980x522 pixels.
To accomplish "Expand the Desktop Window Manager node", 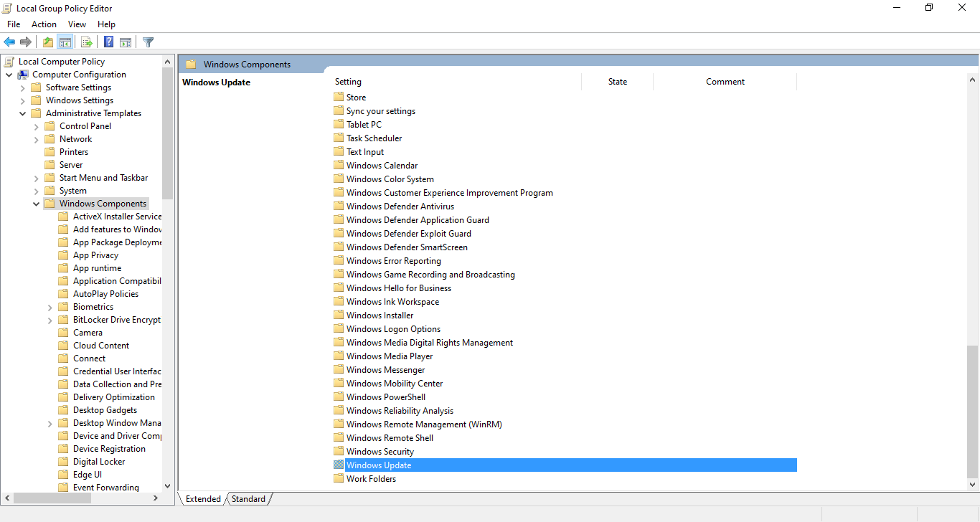I will (50, 423).
